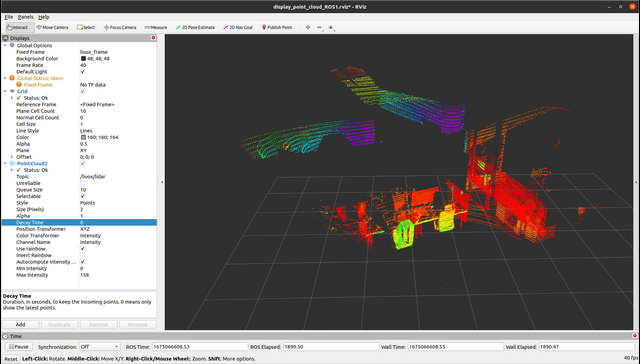The image size is (640, 364).
Task: Open the Synchronization dropdown
Action: click(x=99, y=346)
